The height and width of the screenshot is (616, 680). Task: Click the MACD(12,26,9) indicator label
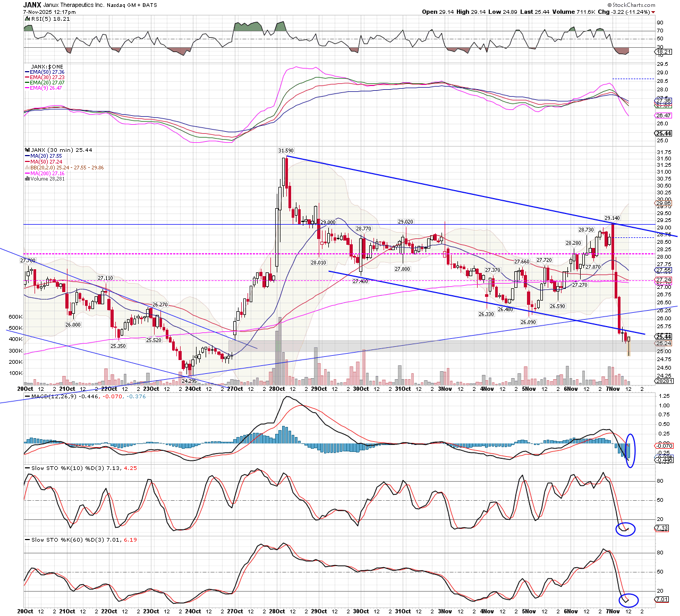(x=53, y=396)
